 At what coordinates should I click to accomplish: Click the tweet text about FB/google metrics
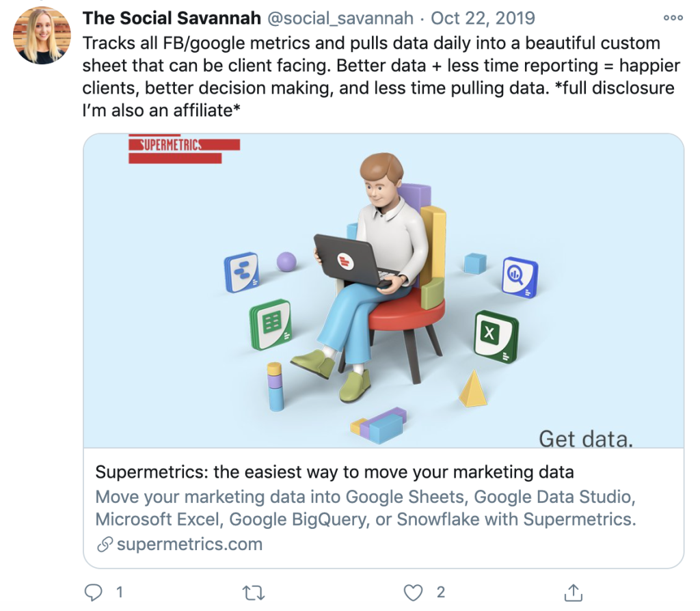pyautogui.click(x=381, y=77)
